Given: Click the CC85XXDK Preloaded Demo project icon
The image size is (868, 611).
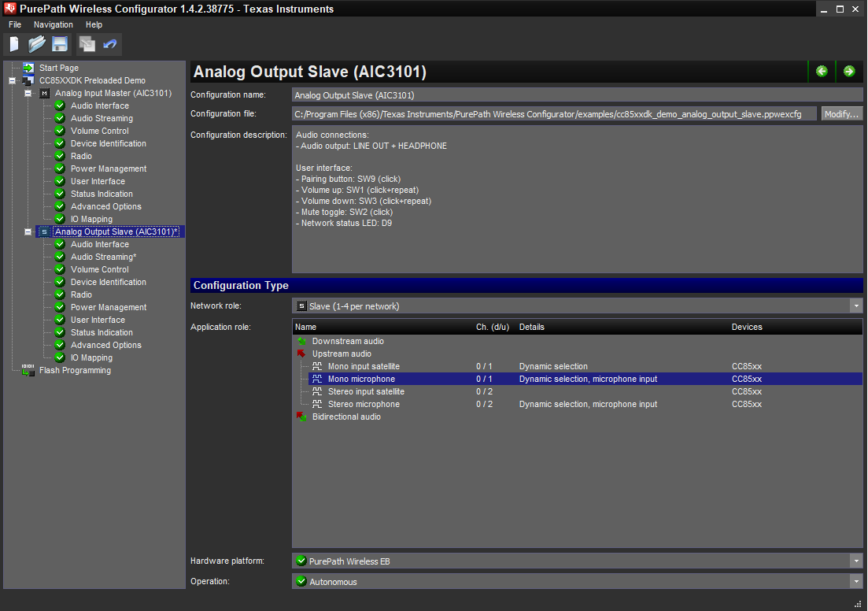Looking at the screenshot, I should [x=28, y=80].
